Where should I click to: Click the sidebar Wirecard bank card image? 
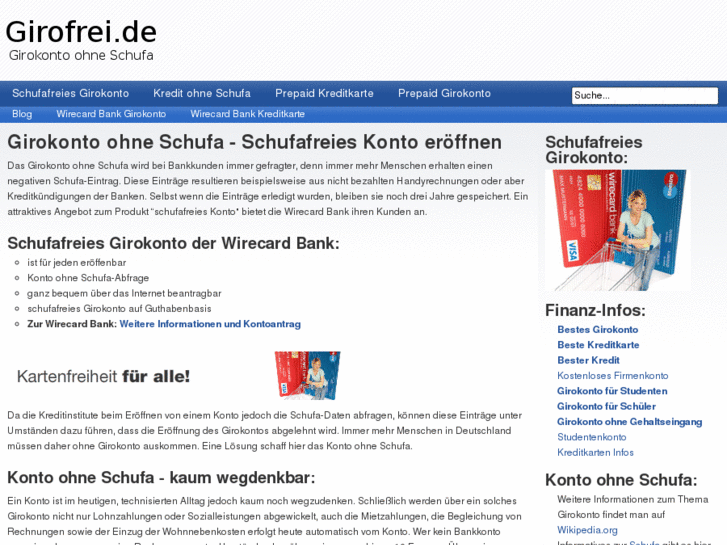coord(618,231)
